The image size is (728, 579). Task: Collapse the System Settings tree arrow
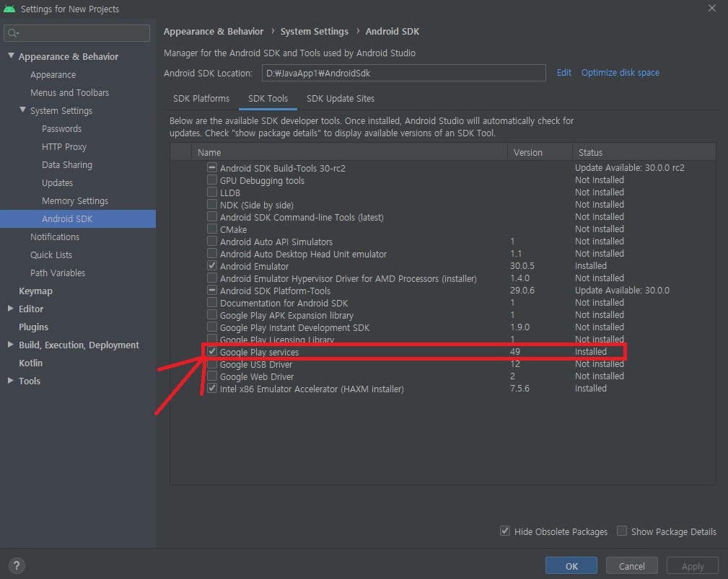[23, 110]
